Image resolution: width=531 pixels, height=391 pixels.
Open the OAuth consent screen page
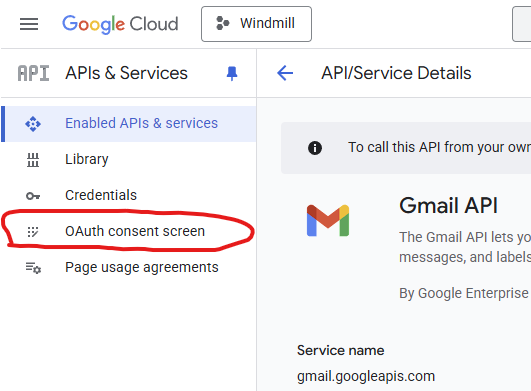pyautogui.click(x=129, y=231)
